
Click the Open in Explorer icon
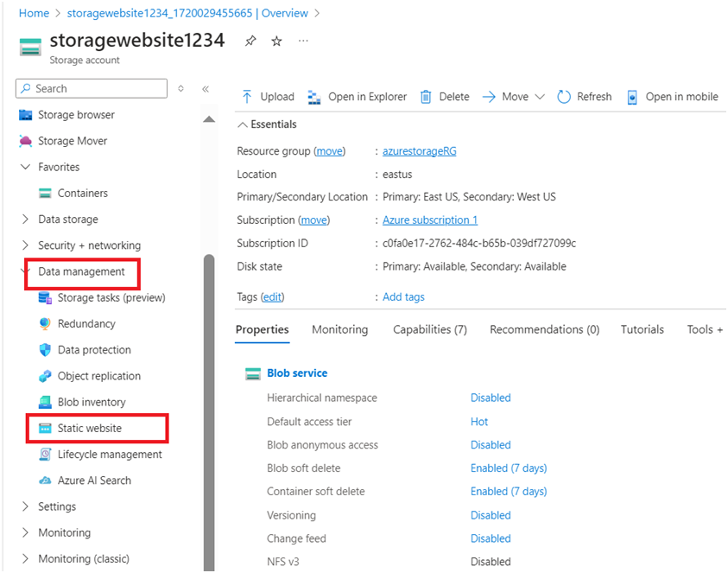[x=314, y=97]
